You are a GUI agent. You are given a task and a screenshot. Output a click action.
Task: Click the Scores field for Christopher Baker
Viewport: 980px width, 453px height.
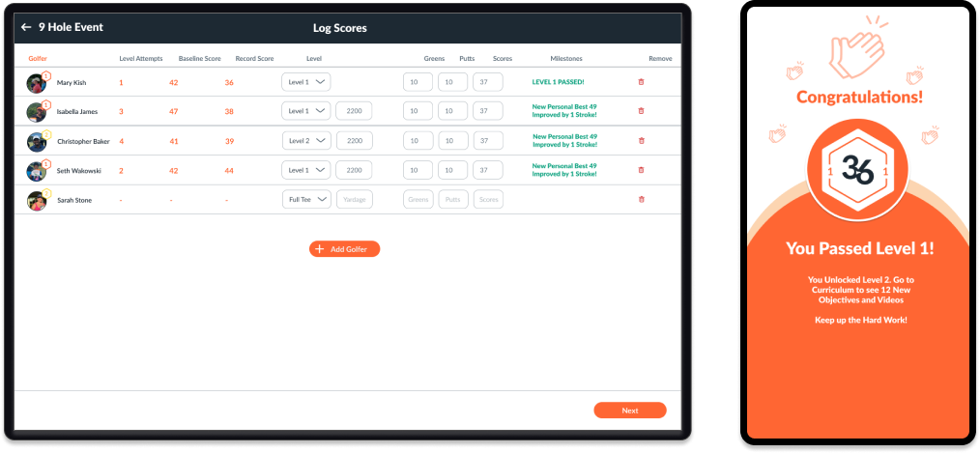(489, 141)
